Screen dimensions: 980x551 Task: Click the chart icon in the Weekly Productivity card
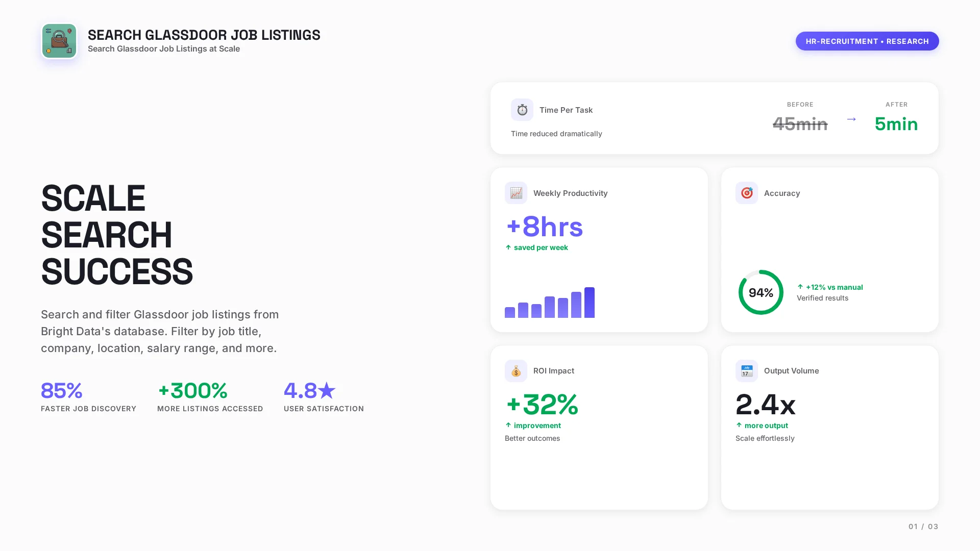516,193
